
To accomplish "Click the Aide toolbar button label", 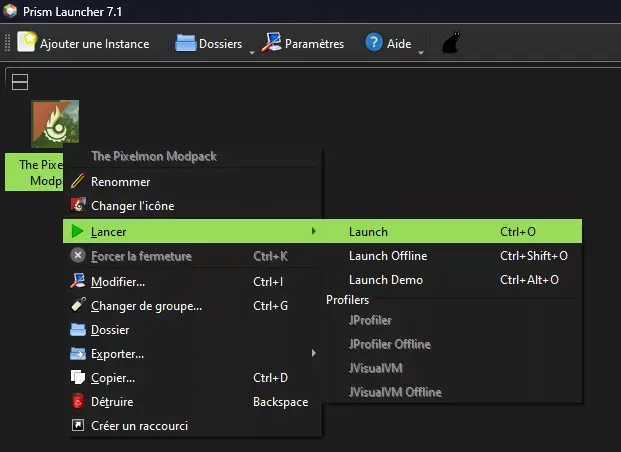I will [399, 44].
